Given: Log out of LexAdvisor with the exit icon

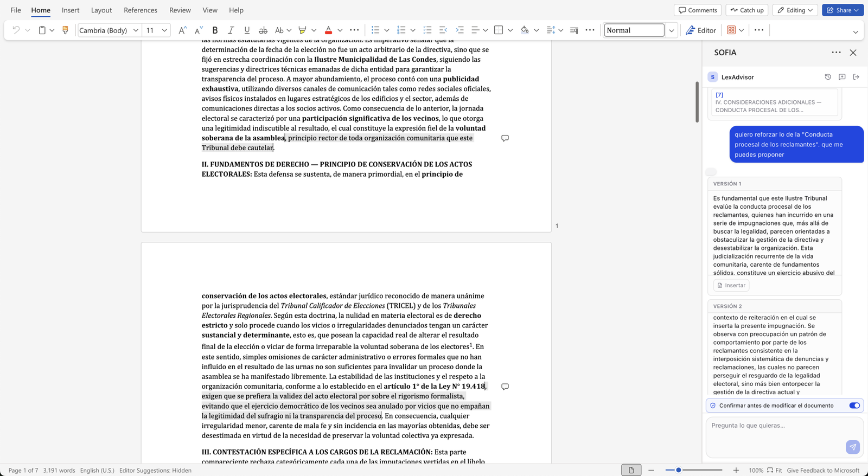Looking at the screenshot, I should click(x=856, y=77).
